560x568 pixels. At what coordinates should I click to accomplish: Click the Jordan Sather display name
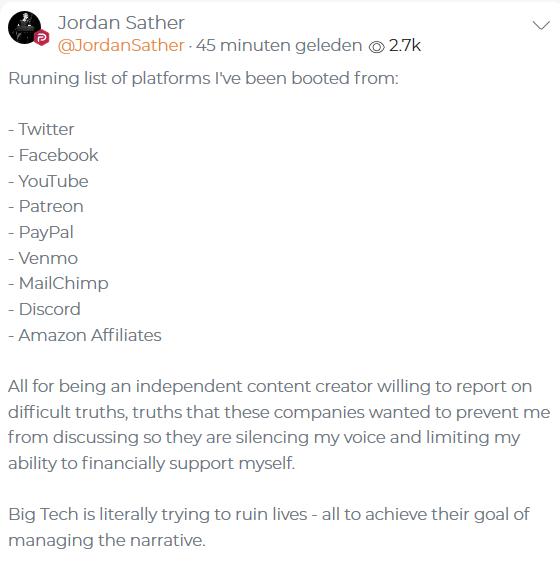[121, 23]
